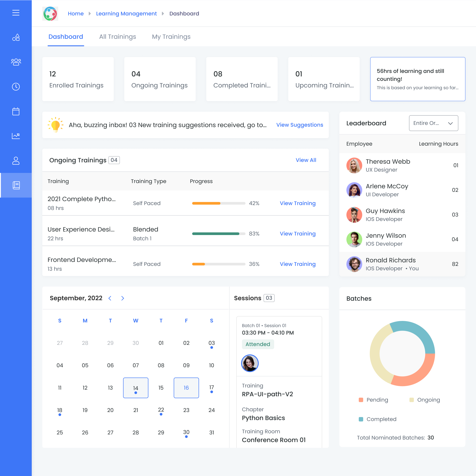
Task: Click View All for ongoing trainings
Action: tap(306, 160)
